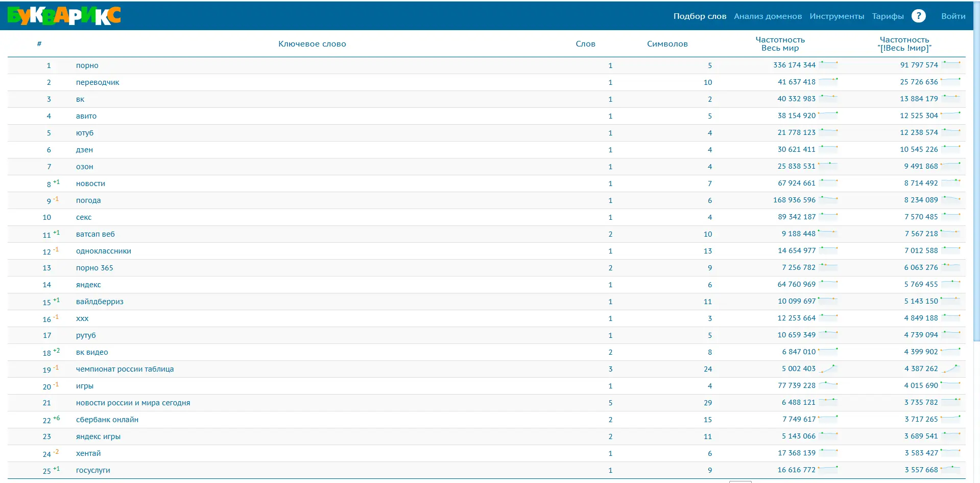Select frequency value 168 936 596
The width and height of the screenshot is (980, 483).
794,200
